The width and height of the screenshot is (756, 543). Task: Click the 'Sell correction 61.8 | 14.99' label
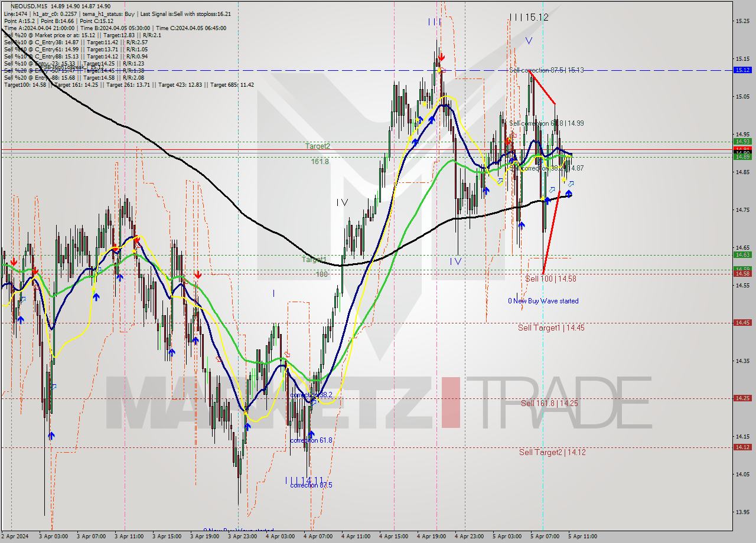click(546, 123)
